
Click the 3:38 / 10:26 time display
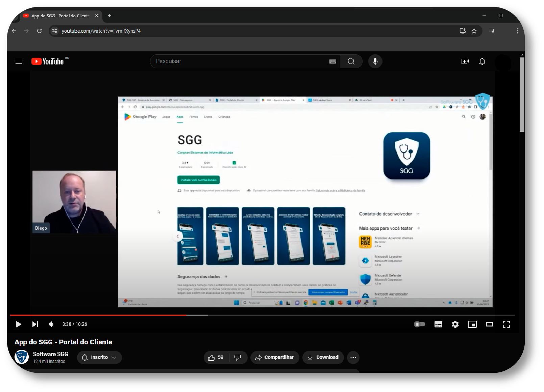pos(75,324)
